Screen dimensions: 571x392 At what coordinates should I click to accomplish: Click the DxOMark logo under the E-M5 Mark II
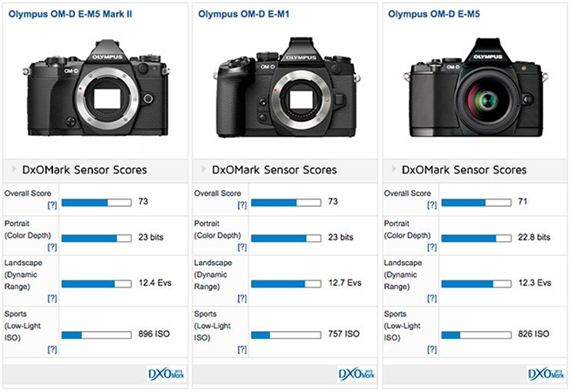pyautogui.click(x=161, y=373)
